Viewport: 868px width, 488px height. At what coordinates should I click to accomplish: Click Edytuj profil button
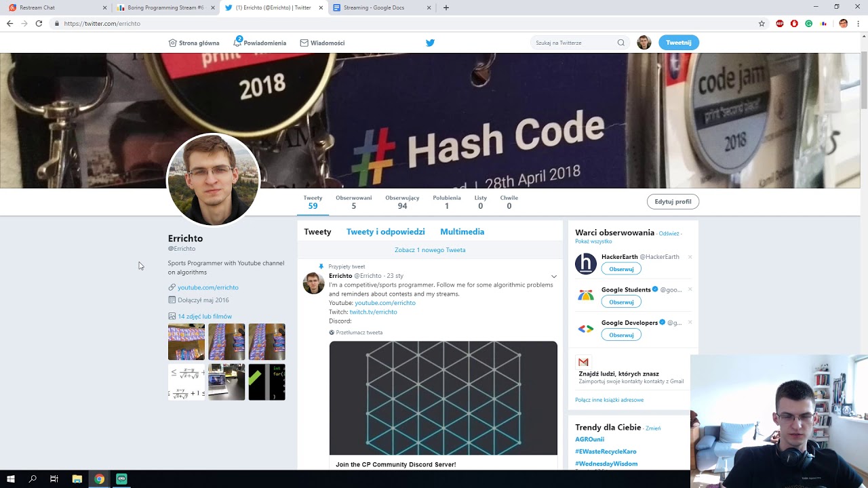point(673,201)
